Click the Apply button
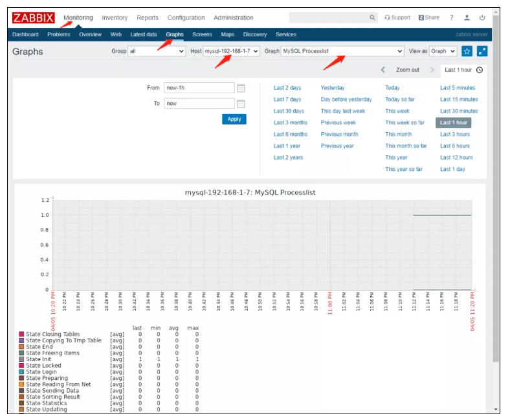Image resolution: width=510 pixels, height=420 pixels. [234, 119]
